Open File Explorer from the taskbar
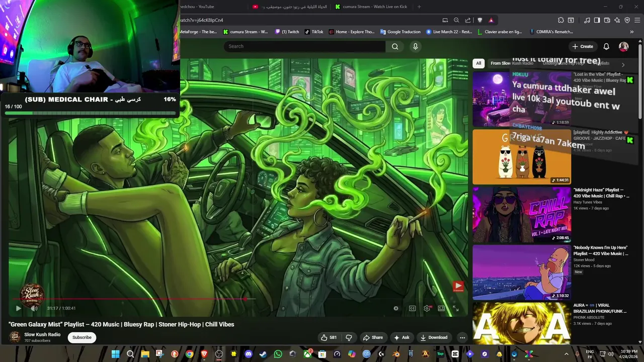 click(x=145, y=354)
